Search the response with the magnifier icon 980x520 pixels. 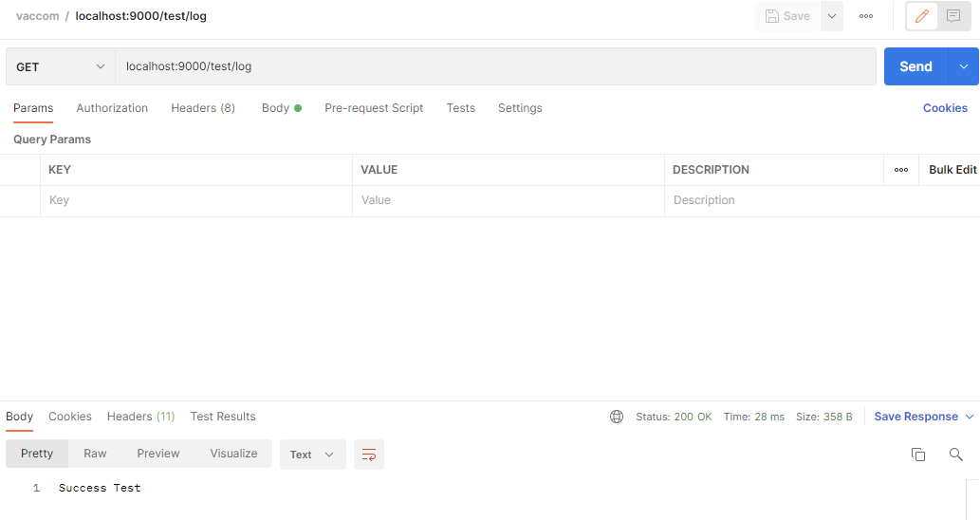click(955, 455)
